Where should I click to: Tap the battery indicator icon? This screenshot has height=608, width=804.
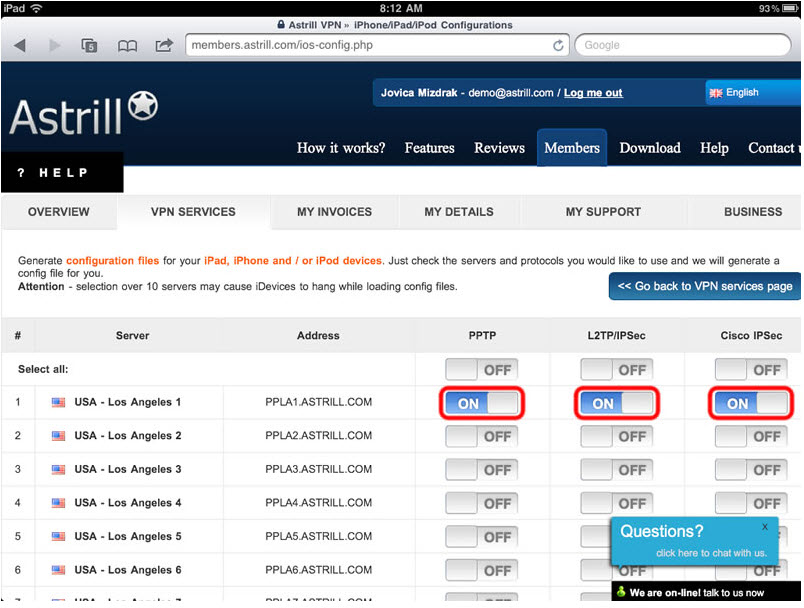(x=790, y=8)
